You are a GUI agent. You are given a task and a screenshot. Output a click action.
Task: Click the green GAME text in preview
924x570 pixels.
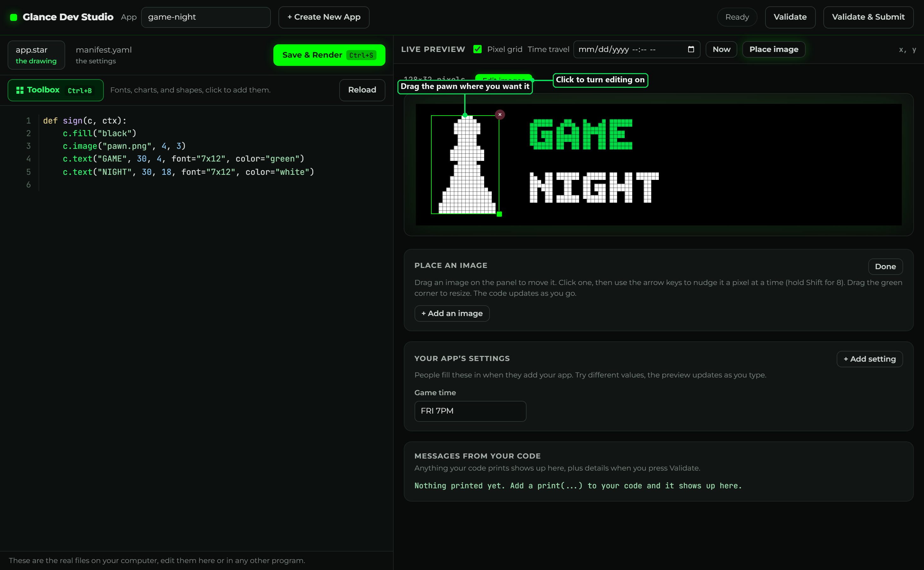pyautogui.click(x=581, y=135)
